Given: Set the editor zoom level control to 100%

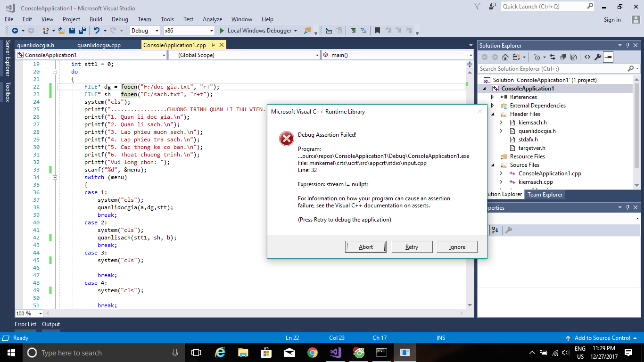Looking at the screenshot, I should click(x=28, y=313).
